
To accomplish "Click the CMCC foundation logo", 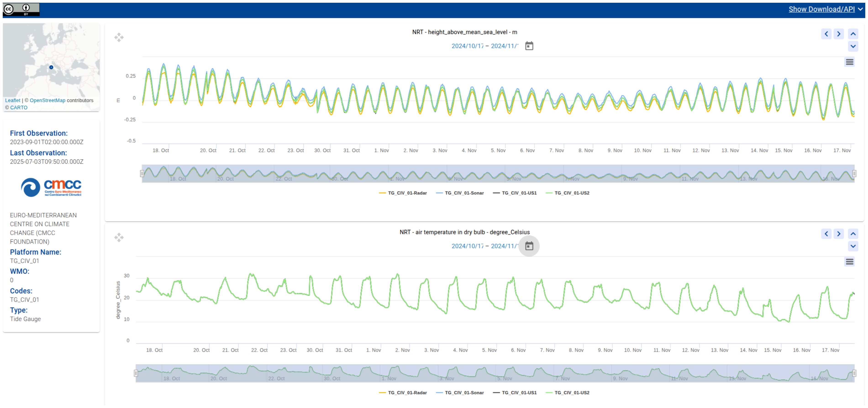I will [51, 187].
